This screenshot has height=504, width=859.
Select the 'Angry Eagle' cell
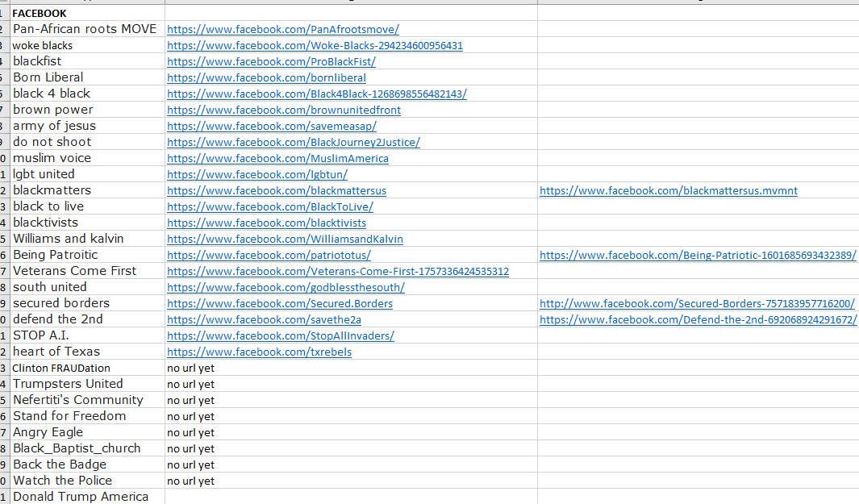[x=87, y=432]
